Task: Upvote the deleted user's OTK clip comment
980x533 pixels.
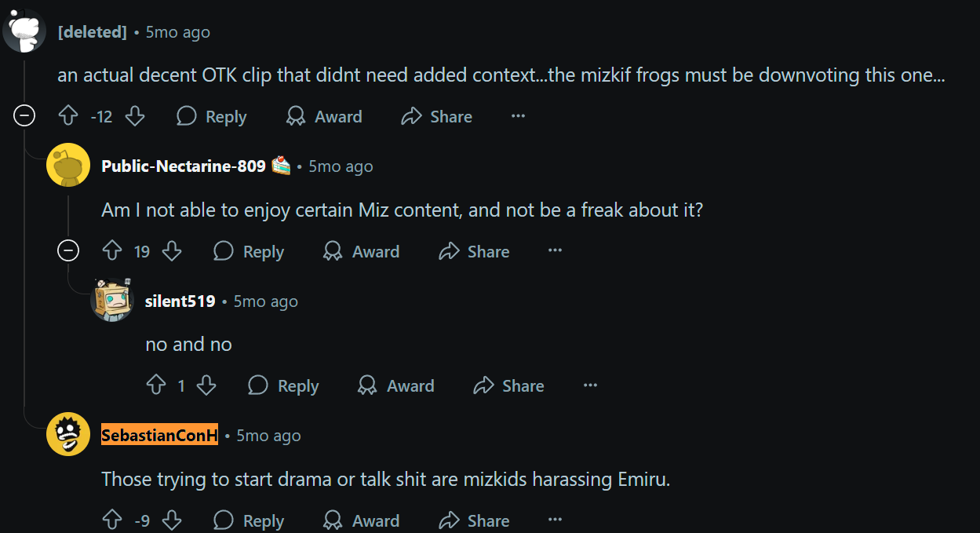Action: pyautogui.click(x=68, y=117)
